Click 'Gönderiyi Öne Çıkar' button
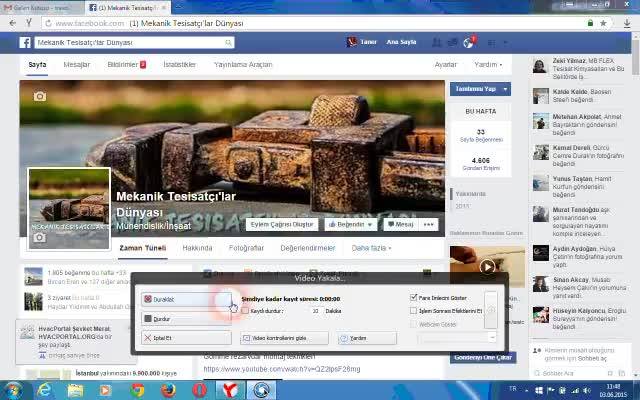The image size is (640, 400). click(483, 357)
